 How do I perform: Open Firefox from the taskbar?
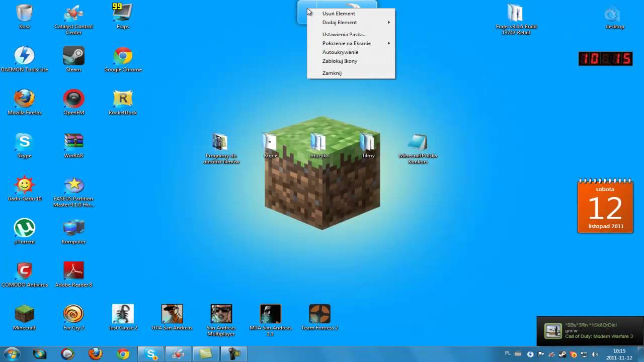pyautogui.click(x=95, y=354)
